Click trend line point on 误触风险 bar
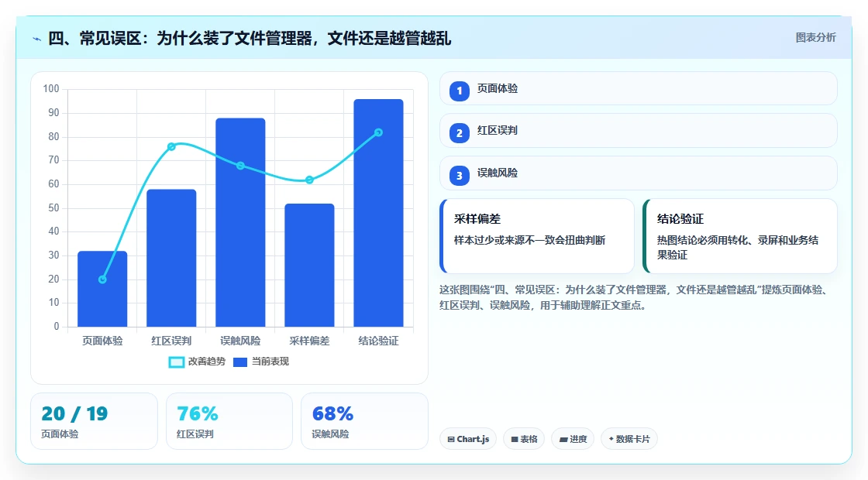Screen dimensions: 868x480 click(x=240, y=166)
